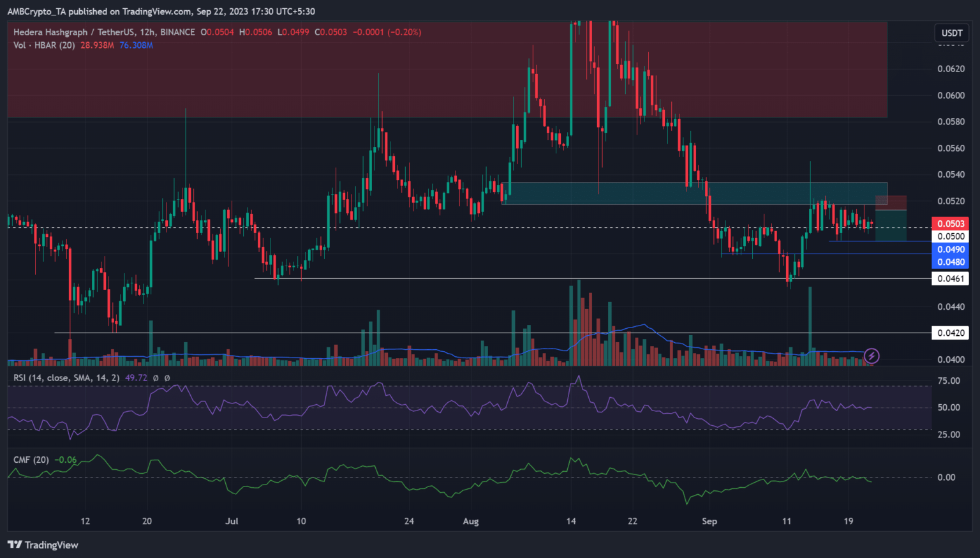This screenshot has width=980, height=558.
Task: Click the purple lightning bolt icon
Action: 872,356
